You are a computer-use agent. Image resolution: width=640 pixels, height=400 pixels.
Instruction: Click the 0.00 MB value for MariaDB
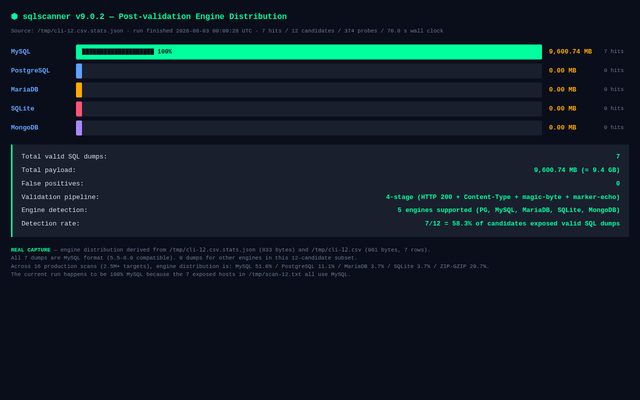[x=562, y=90]
